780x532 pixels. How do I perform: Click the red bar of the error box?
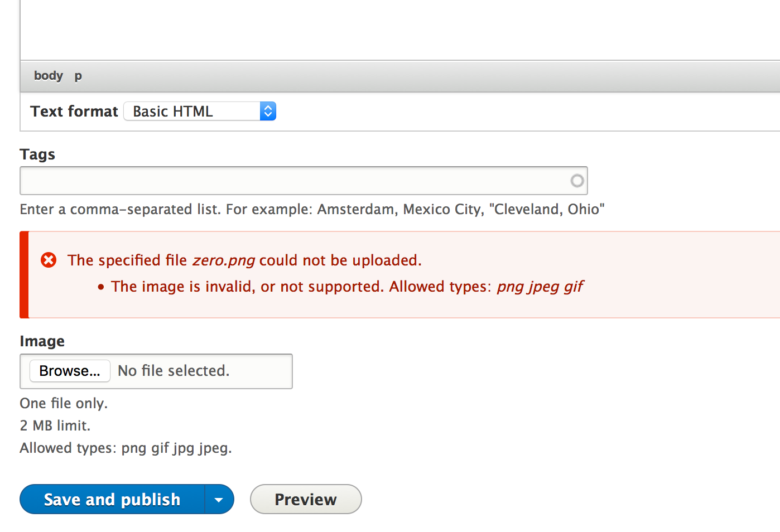tap(24, 275)
